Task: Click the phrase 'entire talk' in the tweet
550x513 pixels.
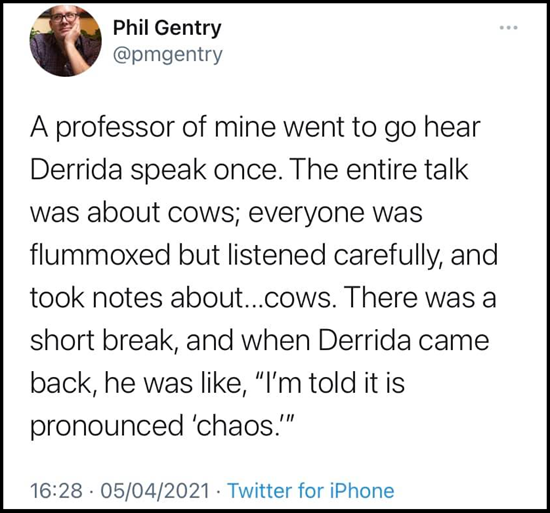Action: (407, 170)
